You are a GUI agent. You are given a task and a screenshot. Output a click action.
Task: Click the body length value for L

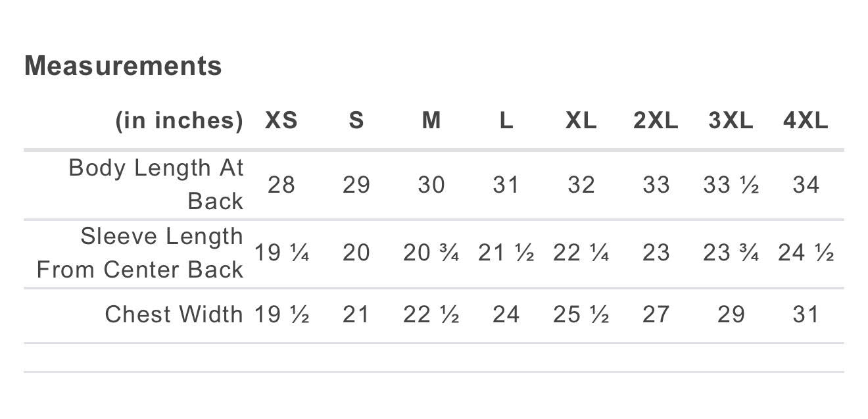[x=506, y=185]
